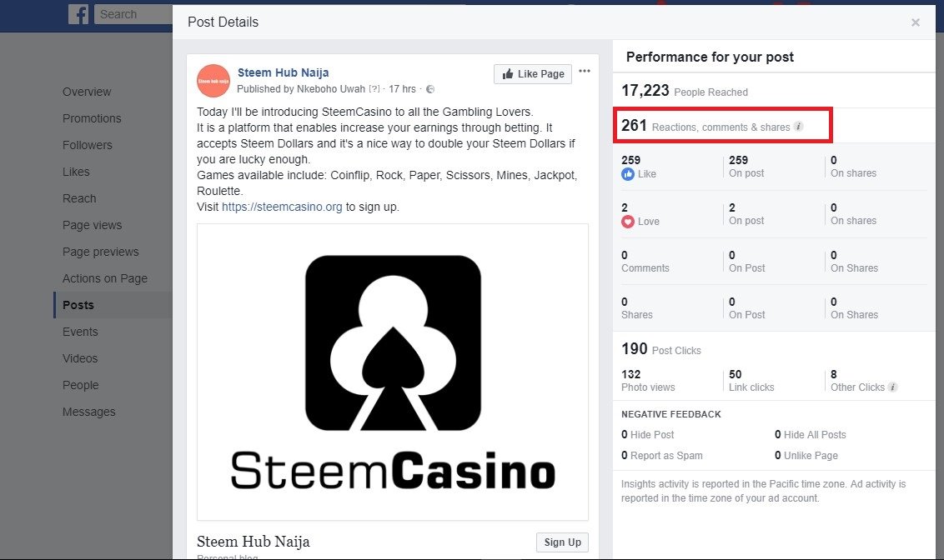Select Promotions in the sidebar

(92, 118)
